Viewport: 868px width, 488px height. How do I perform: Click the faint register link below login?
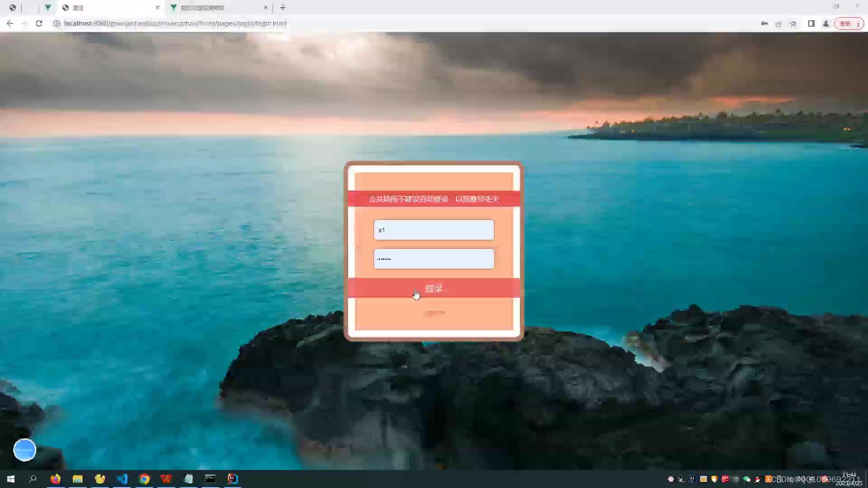coord(434,313)
